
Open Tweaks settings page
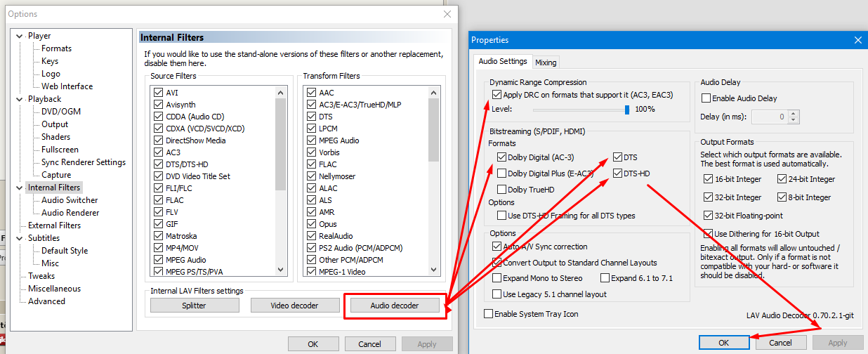(41, 276)
